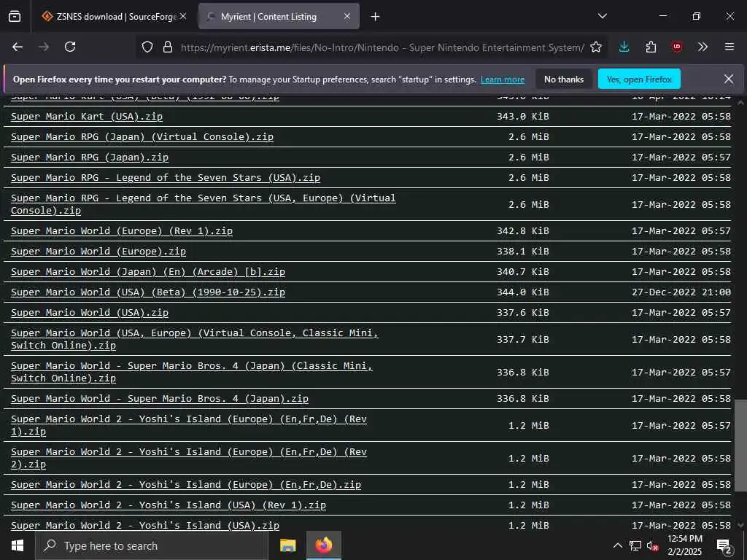Download Yoshi's Island (USA) (Rev 1).zip
This screenshot has height=560, width=747.
click(169, 505)
